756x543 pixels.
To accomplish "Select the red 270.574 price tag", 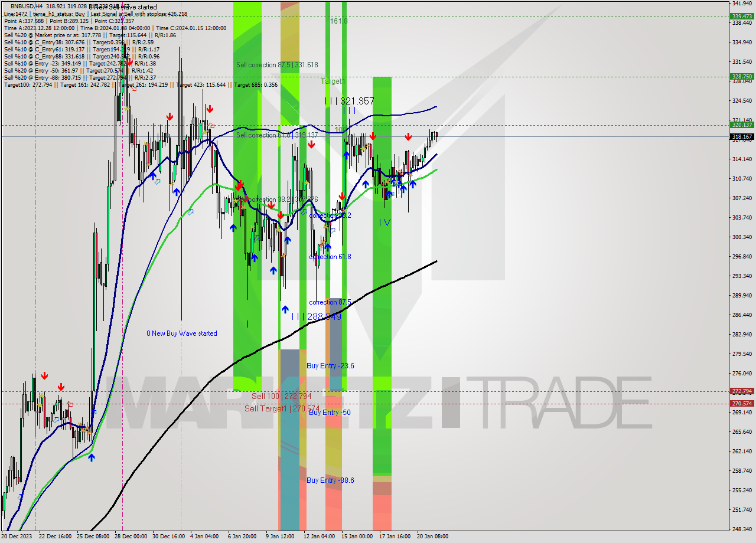I will (x=742, y=403).
